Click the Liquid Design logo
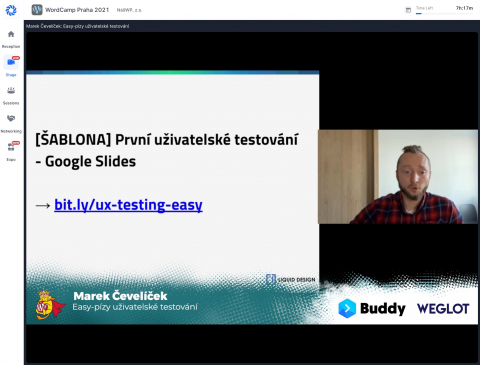Viewport: 480px width, 365px height. tap(291, 279)
